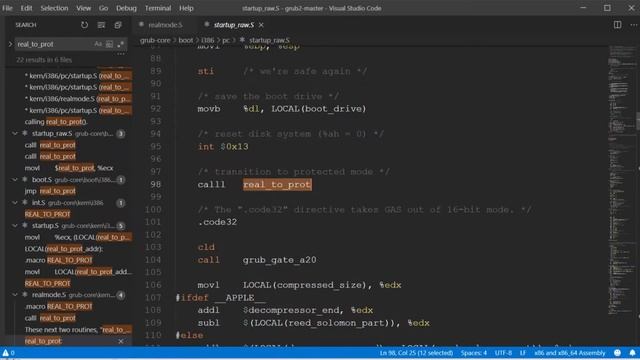640x360 pixels.
Task: Switch to realmode.S editor tab
Action: point(165,25)
